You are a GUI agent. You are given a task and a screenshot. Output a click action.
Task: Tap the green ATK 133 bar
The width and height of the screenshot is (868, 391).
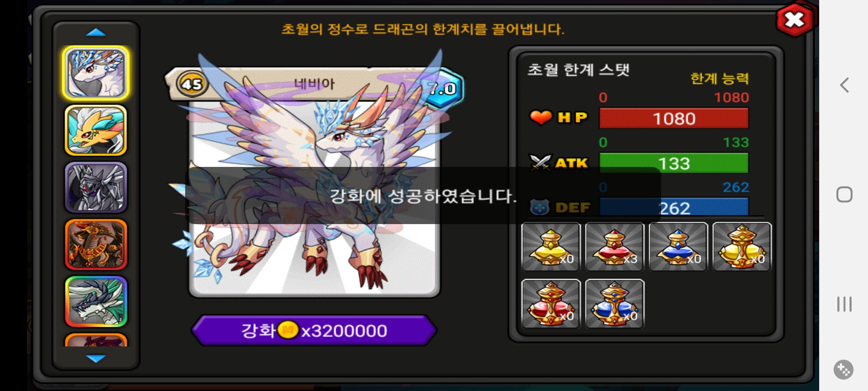click(674, 163)
